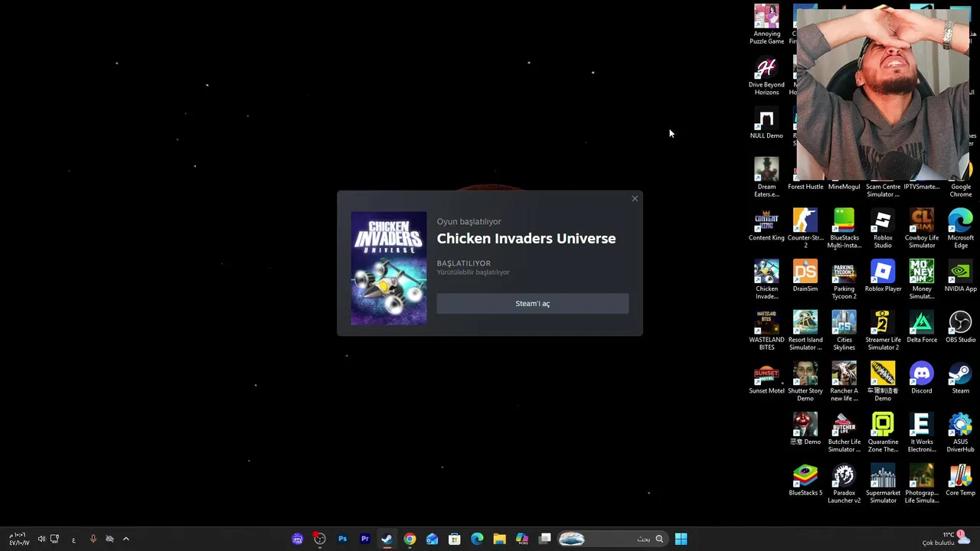The image size is (980, 551).
Task: Select the Sunset Motel desktop icon
Action: pos(766,379)
